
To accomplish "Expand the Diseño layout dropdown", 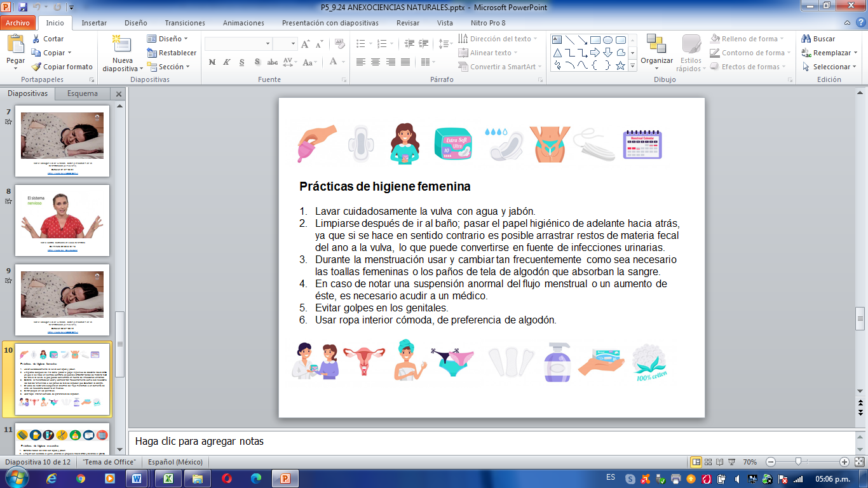I will (x=186, y=39).
